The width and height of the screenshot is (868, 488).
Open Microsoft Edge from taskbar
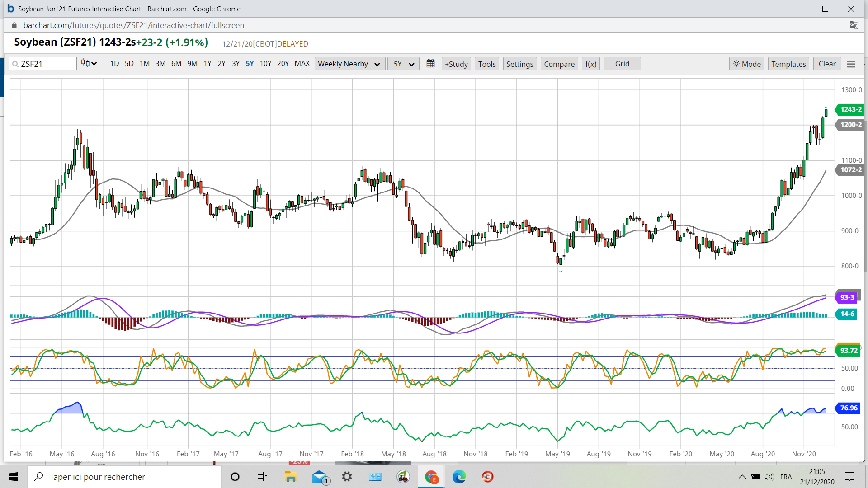coord(459,477)
